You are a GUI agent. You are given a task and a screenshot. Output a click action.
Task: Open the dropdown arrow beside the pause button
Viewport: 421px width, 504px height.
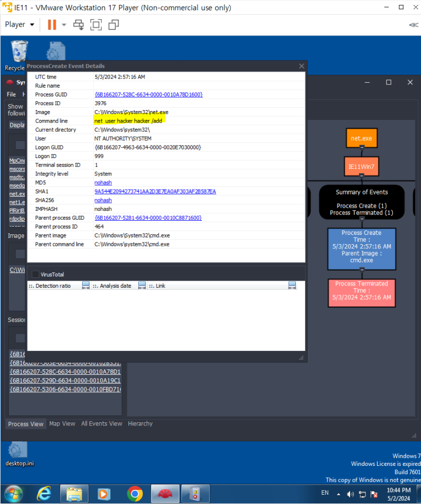(x=64, y=25)
